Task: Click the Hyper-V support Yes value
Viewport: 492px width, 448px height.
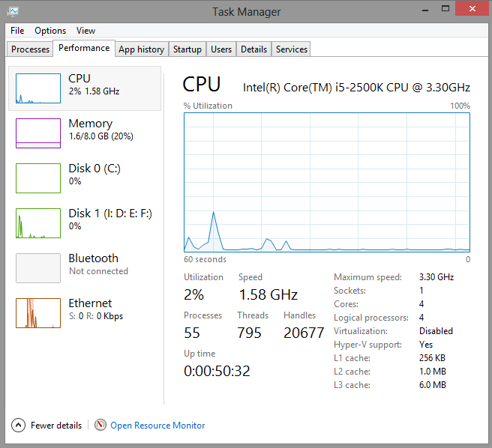Action: tap(426, 345)
